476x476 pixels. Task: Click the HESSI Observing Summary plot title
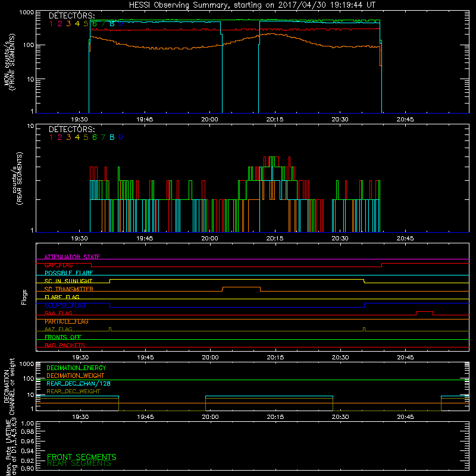click(252, 5)
